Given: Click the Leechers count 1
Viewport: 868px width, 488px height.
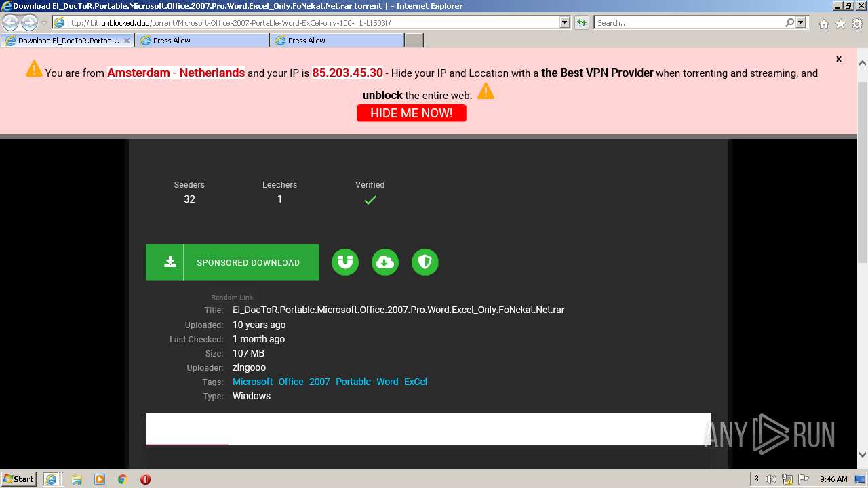Looking at the screenshot, I should [279, 199].
